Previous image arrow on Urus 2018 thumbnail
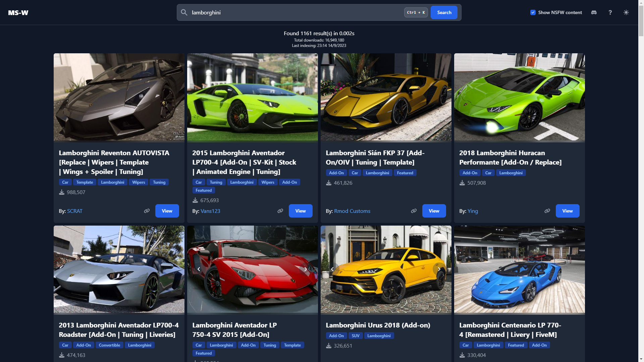This screenshot has width=644, height=362. pos(332,269)
